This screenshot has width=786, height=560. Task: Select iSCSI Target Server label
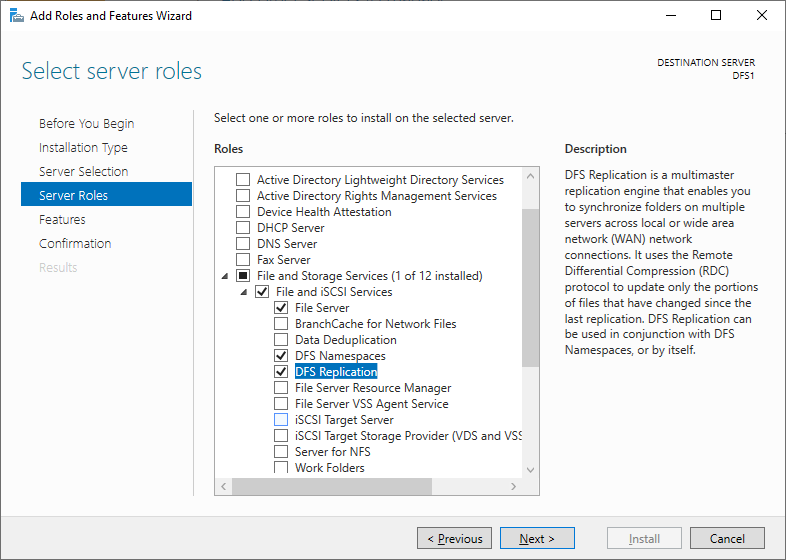344,420
